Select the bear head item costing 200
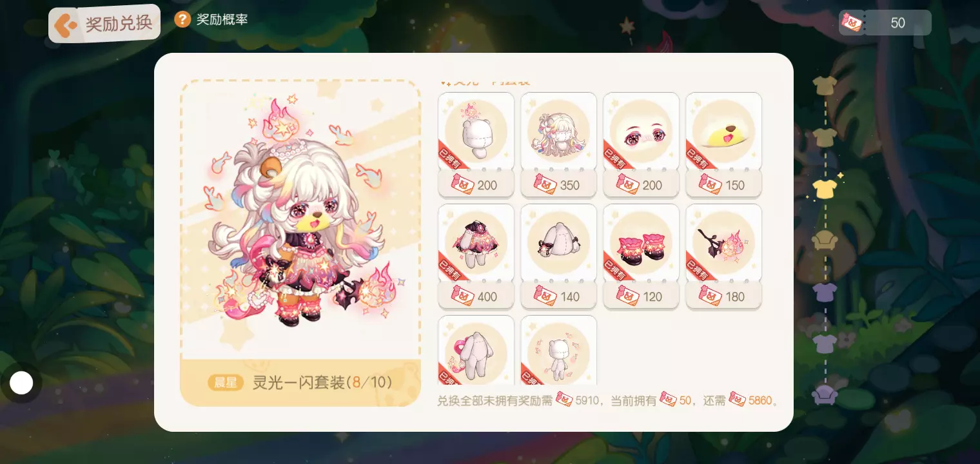980x464 pixels. point(476,132)
